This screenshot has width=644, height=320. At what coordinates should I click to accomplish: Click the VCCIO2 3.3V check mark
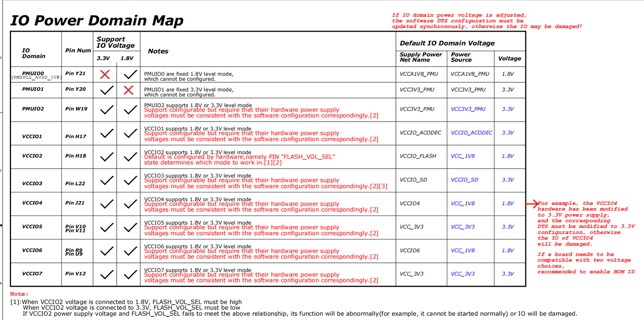click(107, 157)
